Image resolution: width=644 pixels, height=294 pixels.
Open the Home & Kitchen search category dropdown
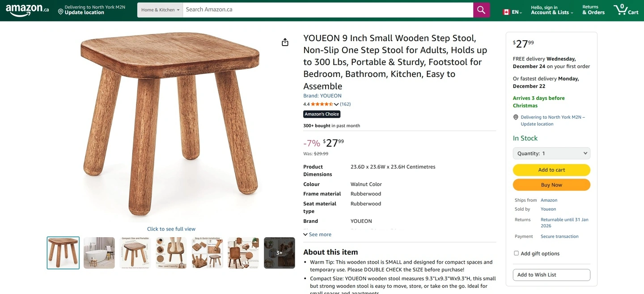point(160,10)
